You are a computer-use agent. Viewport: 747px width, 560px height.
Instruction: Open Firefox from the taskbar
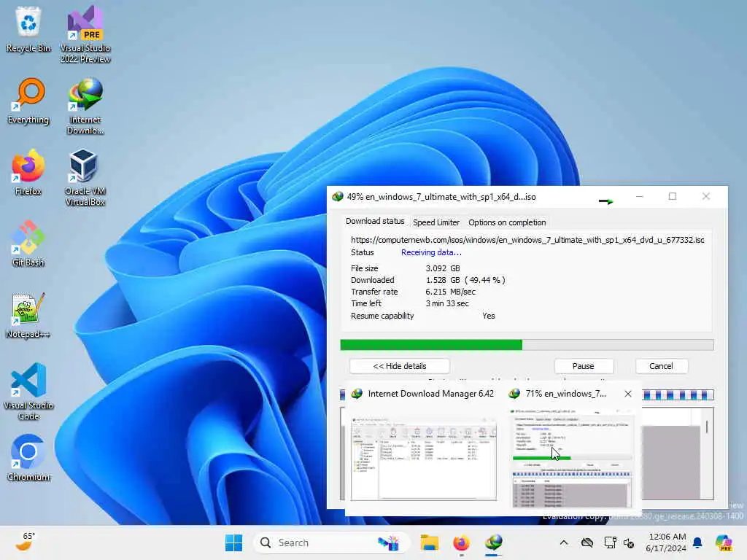[461, 542]
